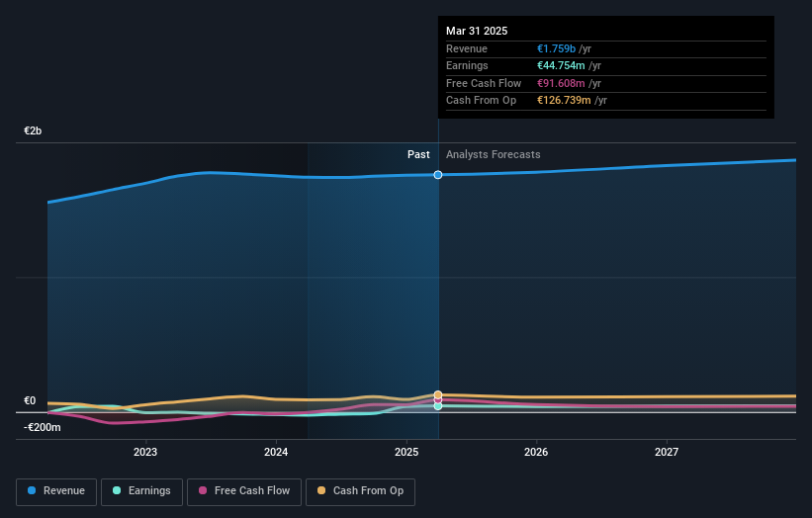Select the teal Earnings data point marker
The height and width of the screenshot is (518, 812).
438,406
